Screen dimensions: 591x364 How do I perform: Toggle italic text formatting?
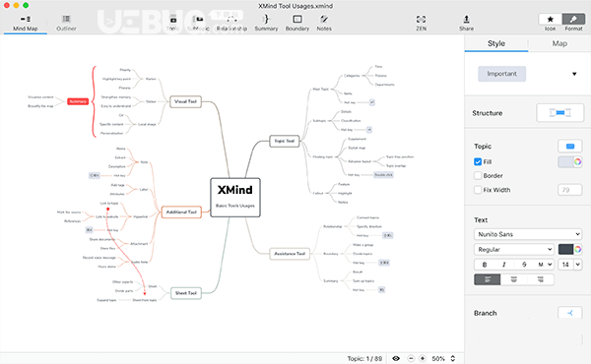pos(504,265)
